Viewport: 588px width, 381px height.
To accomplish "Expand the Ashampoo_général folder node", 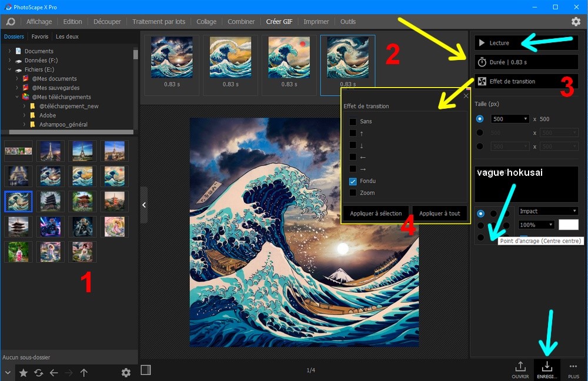I will 24,124.
